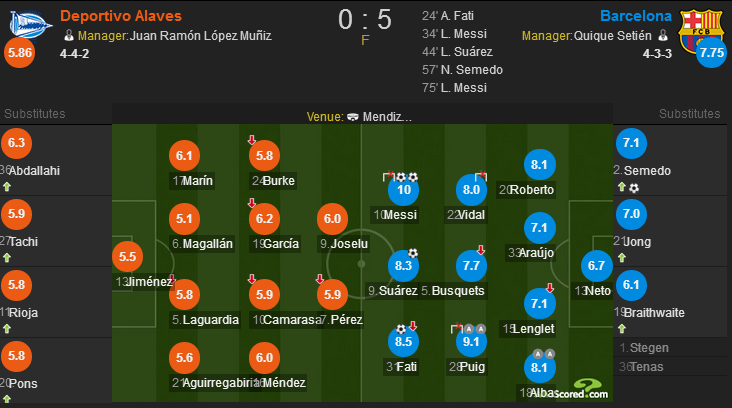The width and height of the screenshot is (732, 408).
Task: Click the goal ball icon above Suárez
Action: click(413, 253)
